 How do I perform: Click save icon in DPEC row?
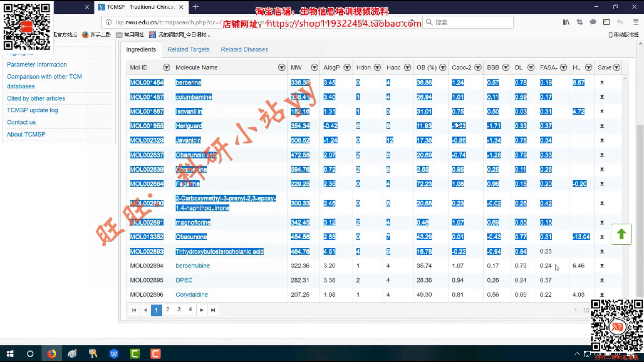pos(602,280)
